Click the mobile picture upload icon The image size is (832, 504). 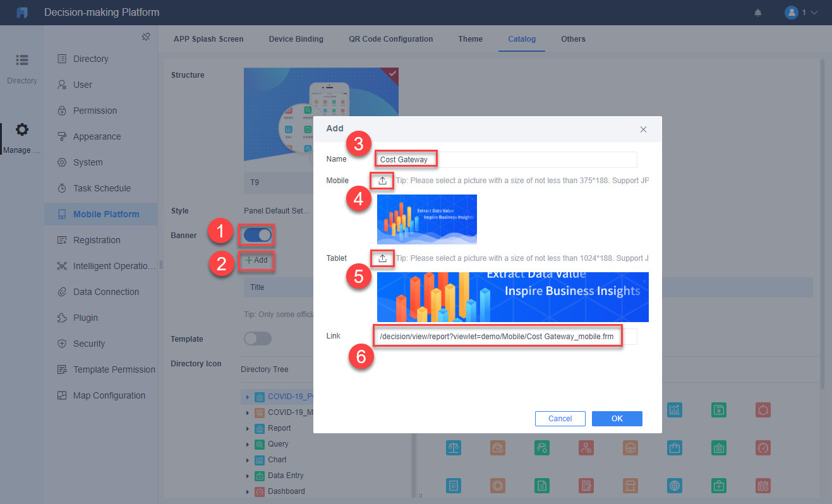pyautogui.click(x=382, y=181)
